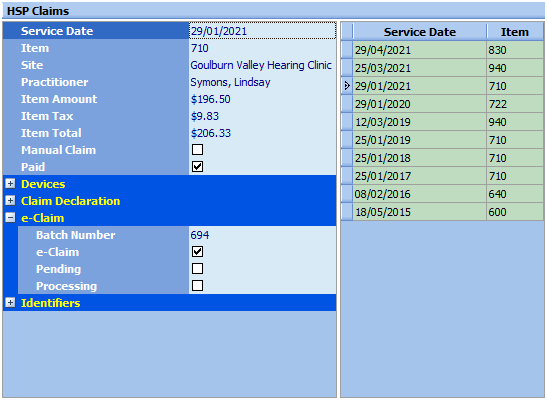Click item 600 cell
This screenshot has width=547, height=400.
(515, 212)
